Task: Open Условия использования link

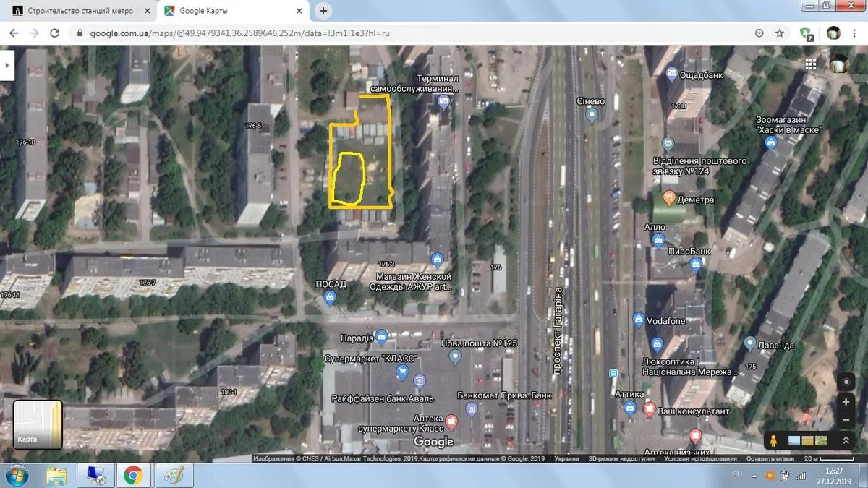Action: [700, 458]
